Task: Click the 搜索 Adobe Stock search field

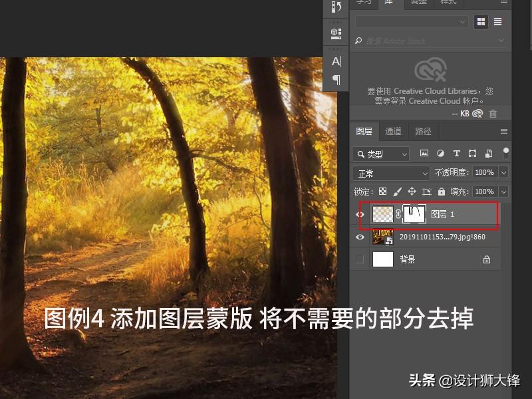Action: click(x=430, y=41)
